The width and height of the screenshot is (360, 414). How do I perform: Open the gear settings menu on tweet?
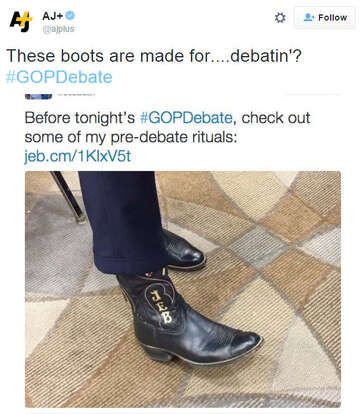click(280, 18)
